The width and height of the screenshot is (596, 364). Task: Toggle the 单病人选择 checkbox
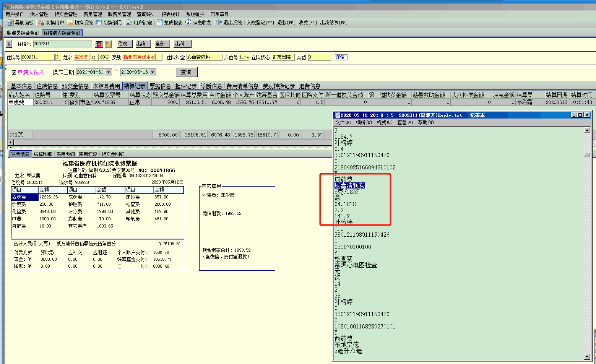[x=14, y=72]
